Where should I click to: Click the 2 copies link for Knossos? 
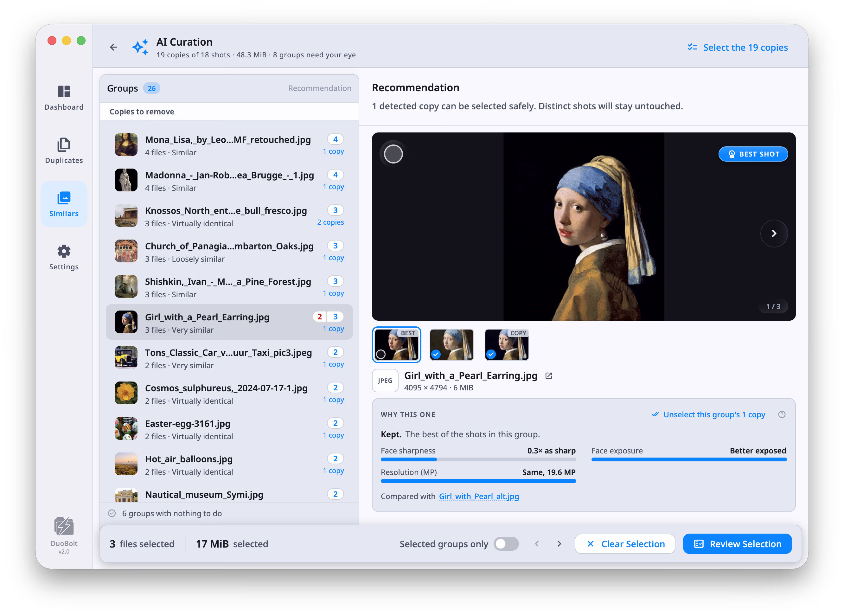click(x=331, y=222)
